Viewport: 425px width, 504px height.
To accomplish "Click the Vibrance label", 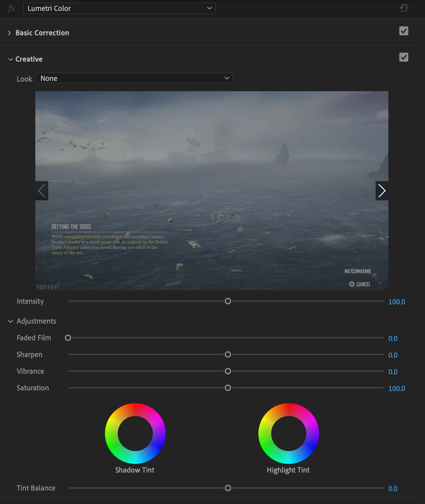I will coord(30,371).
